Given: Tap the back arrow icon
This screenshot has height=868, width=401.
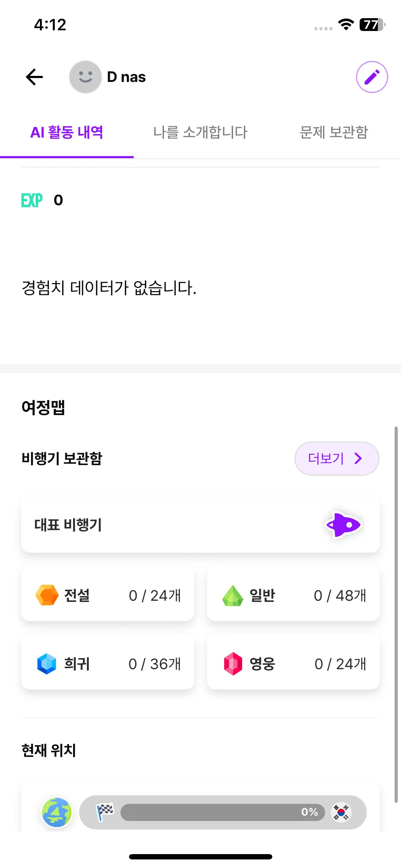Looking at the screenshot, I should [35, 77].
